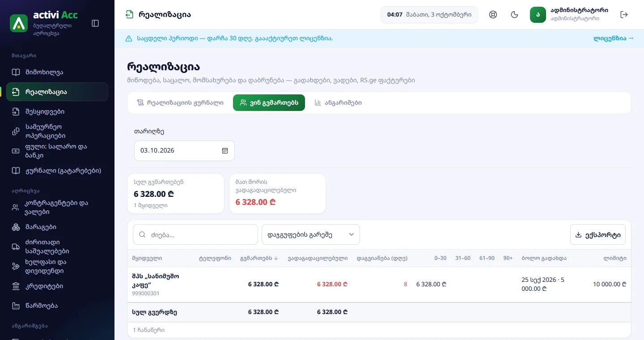Viewport: 644px width, 340px height.
Task: Switch to რეალიზაციის ჟურნალი tab
Action: [x=180, y=102]
